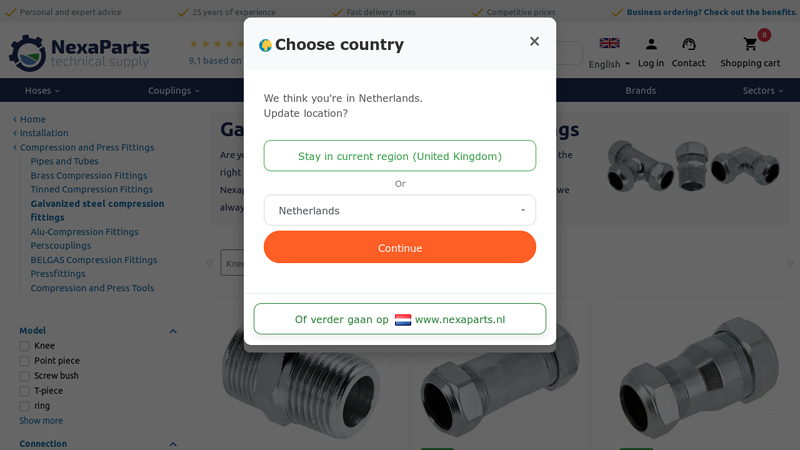
Task: Collapse the Model filter section
Action: [x=172, y=331]
